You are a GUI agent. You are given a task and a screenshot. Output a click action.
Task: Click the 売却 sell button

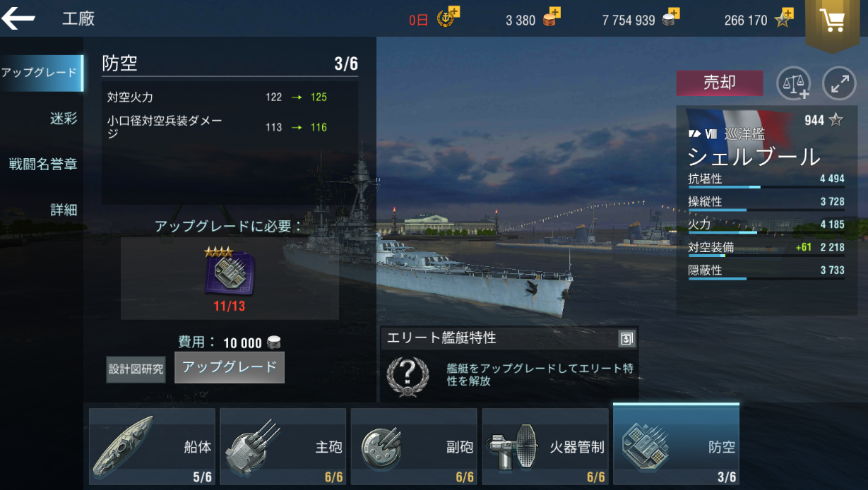click(720, 83)
